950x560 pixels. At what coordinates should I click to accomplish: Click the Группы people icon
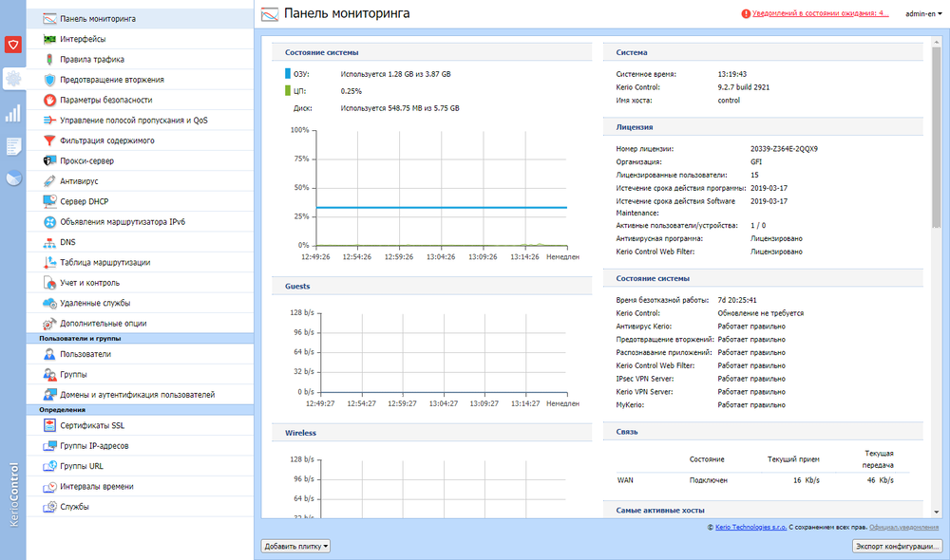[49, 375]
